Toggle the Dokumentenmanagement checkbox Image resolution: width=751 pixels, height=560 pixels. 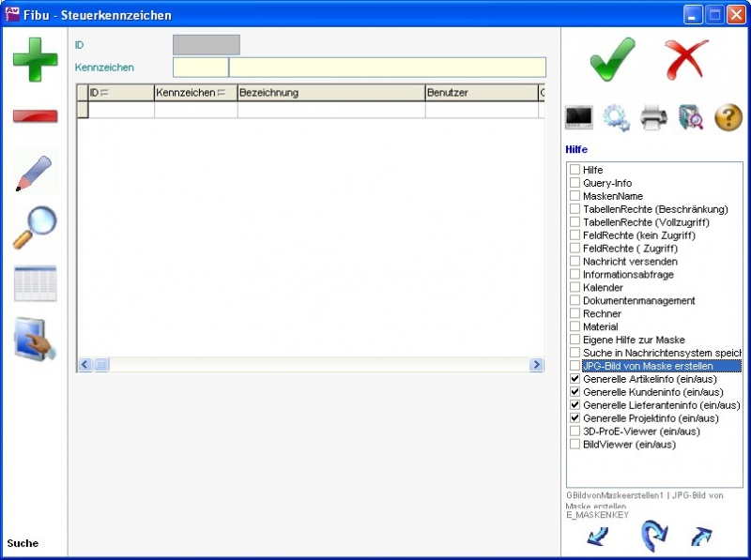click(575, 300)
